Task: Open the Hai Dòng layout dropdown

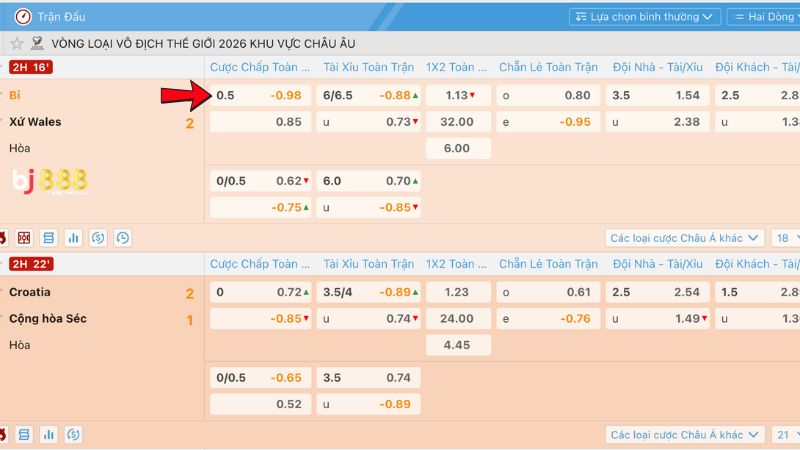Action: (763, 17)
